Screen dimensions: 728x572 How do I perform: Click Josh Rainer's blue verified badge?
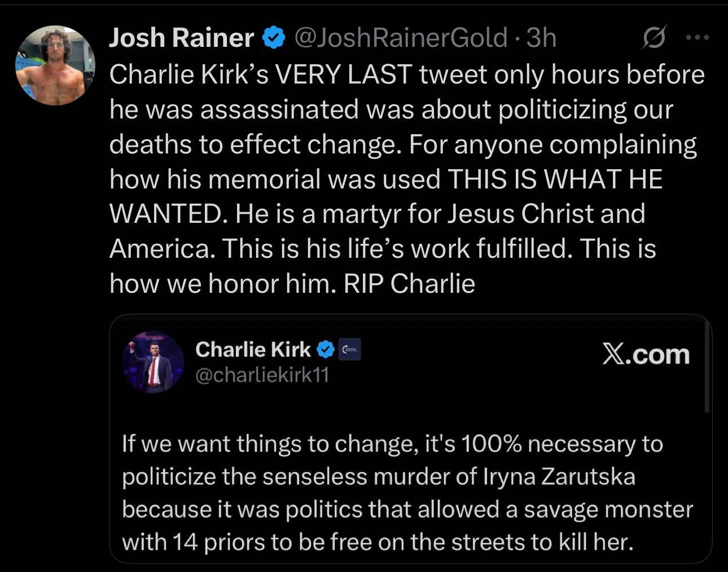[274, 38]
